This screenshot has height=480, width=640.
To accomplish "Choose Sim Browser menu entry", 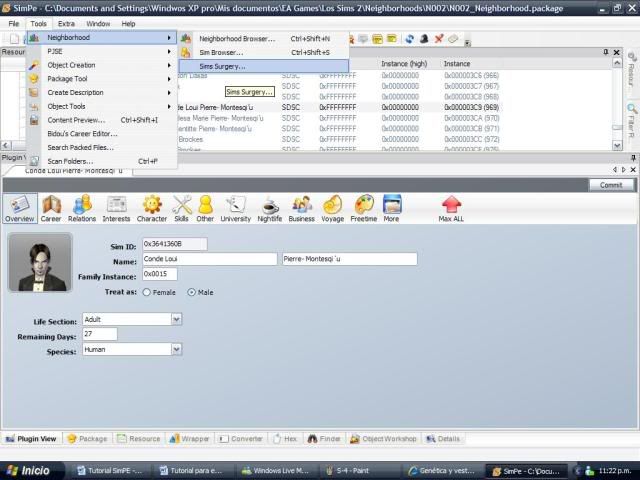I will (x=264, y=53).
